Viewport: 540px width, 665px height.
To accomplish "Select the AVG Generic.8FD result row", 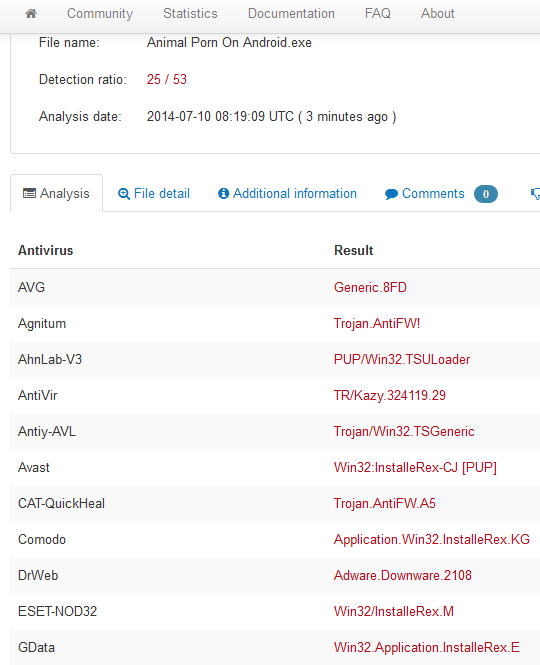I will (275, 287).
